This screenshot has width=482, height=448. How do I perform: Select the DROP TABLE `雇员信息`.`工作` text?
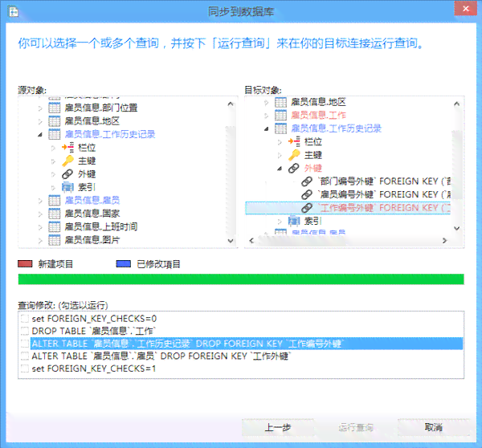94,331
